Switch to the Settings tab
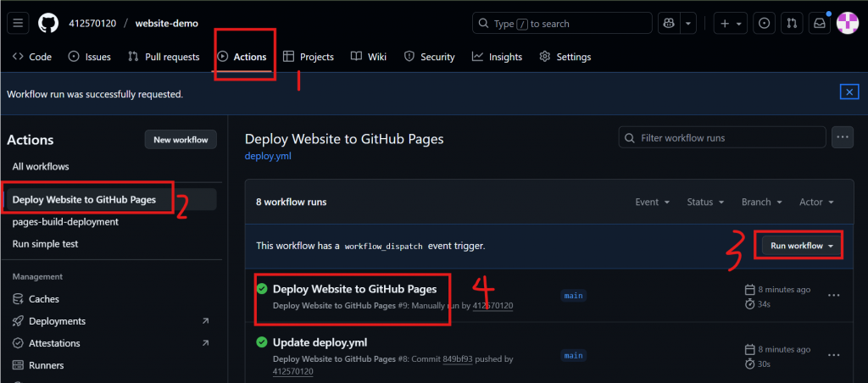This screenshot has height=383, width=868. pyautogui.click(x=565, y=57)
